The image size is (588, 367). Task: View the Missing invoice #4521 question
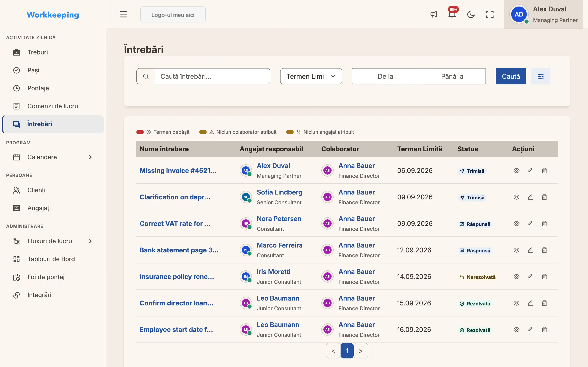(516, 171)
